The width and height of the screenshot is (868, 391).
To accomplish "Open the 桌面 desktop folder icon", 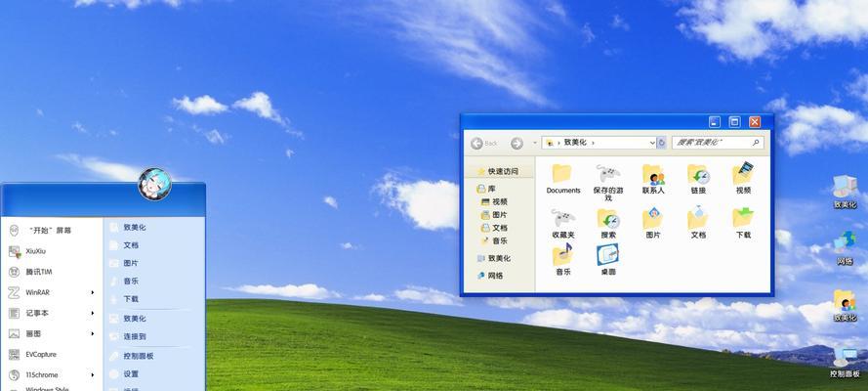I will [608, 259].
